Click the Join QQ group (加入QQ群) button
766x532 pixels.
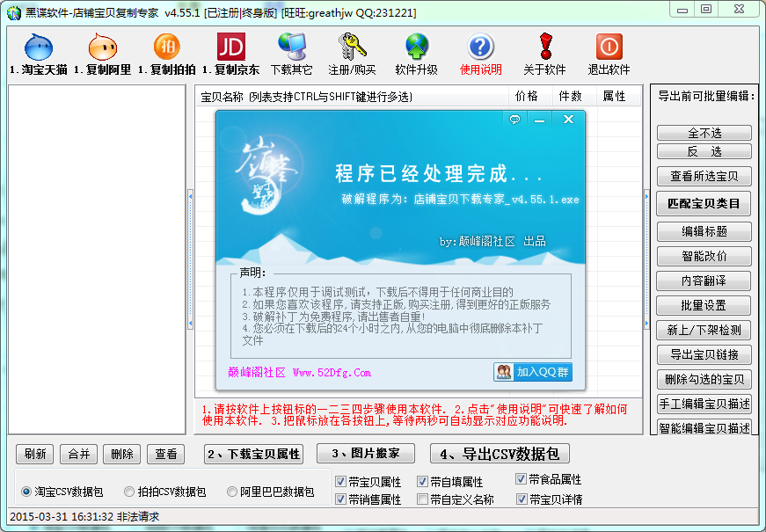532,372
